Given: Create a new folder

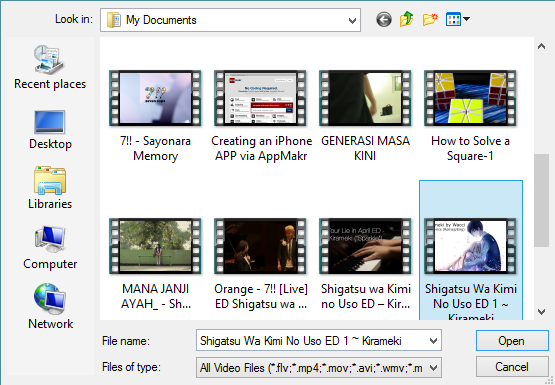Looking at the screenshot, I should pos(430,19).
